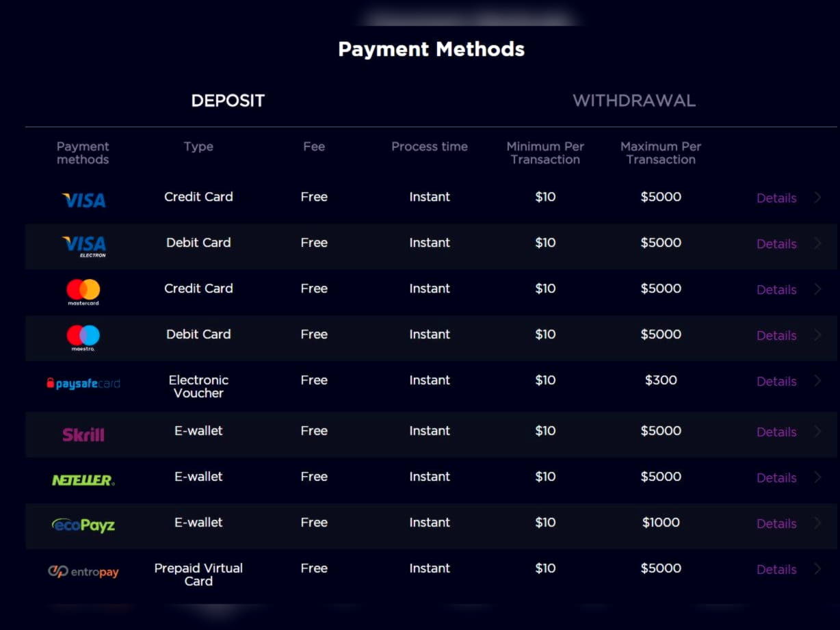Click the Maximum Per Transaction header
840x630 pixels.
pos(661,153)
